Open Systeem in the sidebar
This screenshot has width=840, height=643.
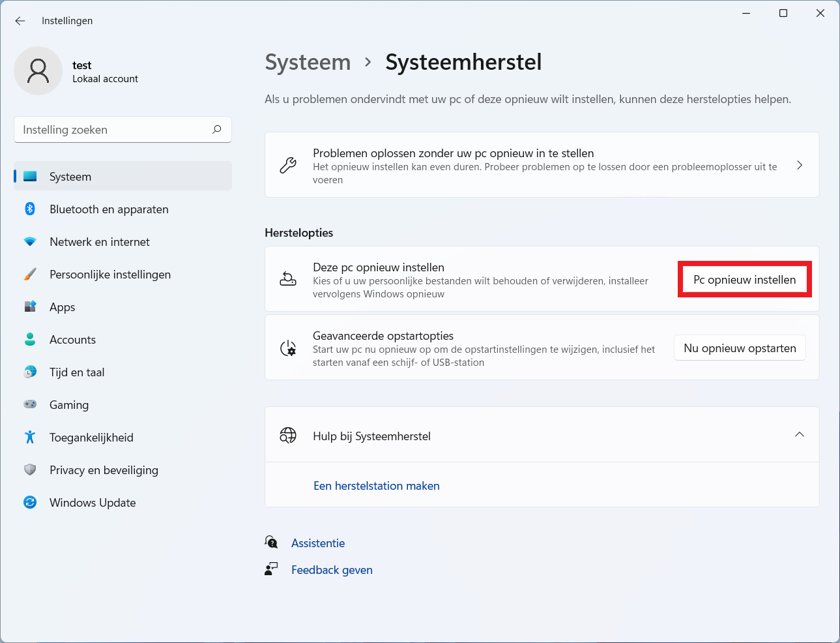coord(123,176)
